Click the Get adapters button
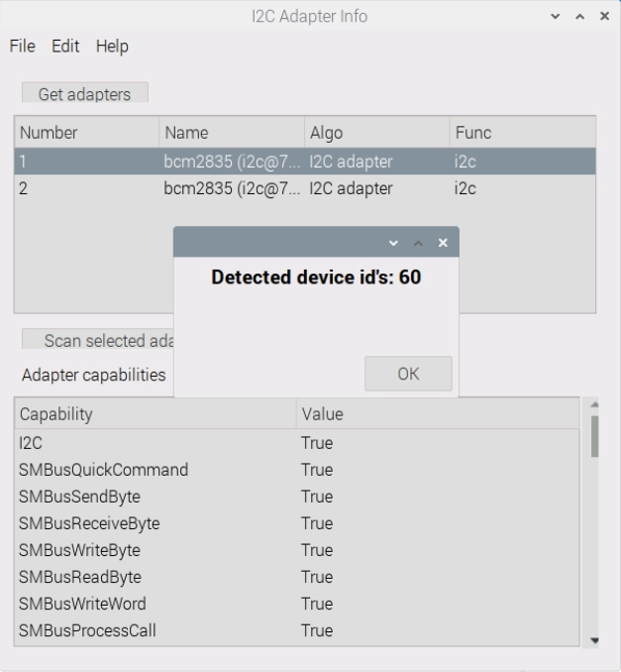 pos(84,94)
